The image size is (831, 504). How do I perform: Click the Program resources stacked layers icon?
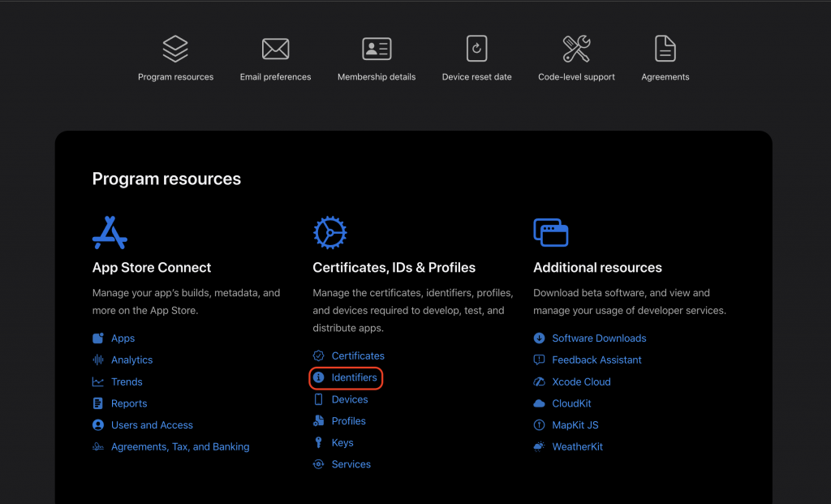tap(175, 49)
